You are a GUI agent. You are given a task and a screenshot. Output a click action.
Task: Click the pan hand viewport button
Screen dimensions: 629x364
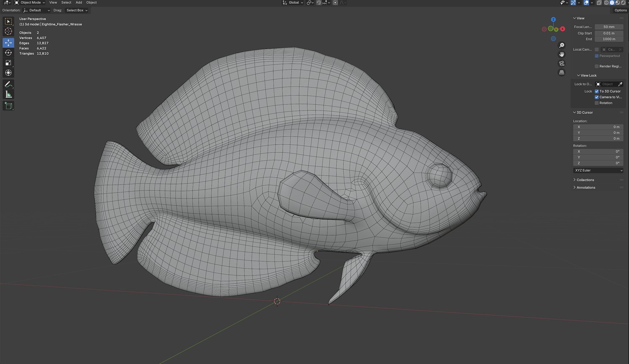562,55
